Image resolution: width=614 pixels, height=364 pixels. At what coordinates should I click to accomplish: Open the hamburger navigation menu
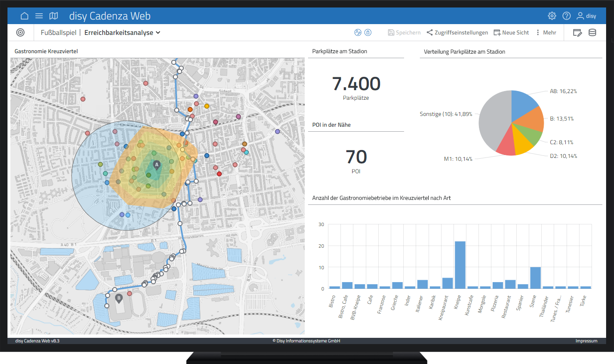(x=39, y=16)
